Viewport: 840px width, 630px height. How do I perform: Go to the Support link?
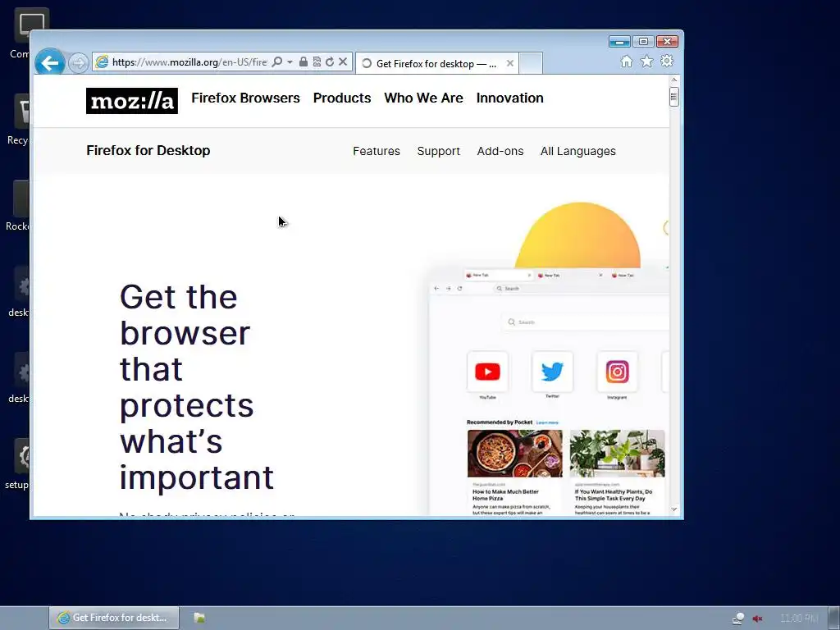tap(438, 151)
